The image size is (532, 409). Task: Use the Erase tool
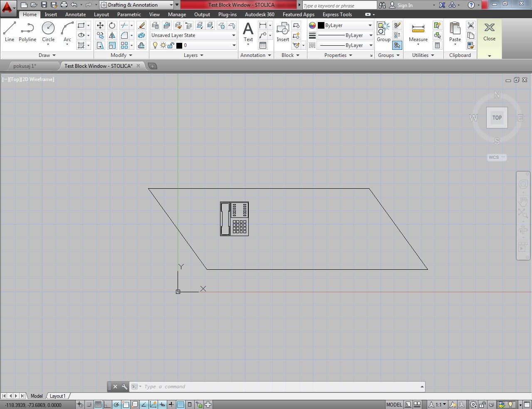click(141, 25)
